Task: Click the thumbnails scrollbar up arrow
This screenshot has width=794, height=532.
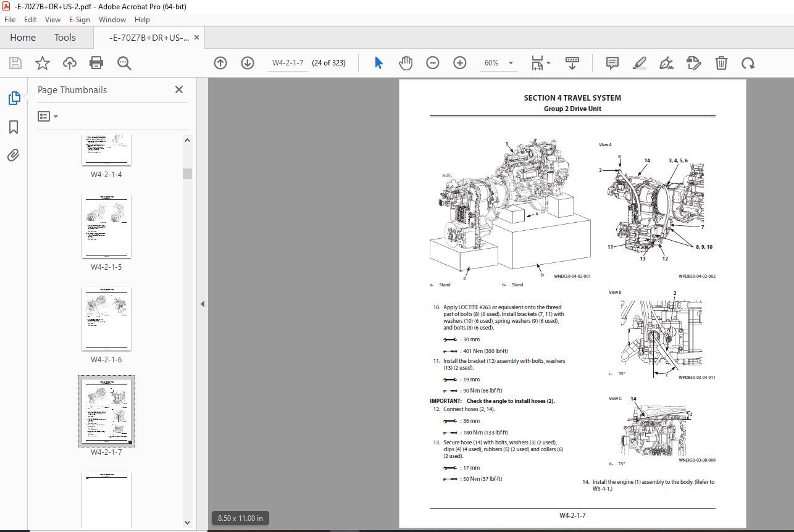Action: coord(187,139)
